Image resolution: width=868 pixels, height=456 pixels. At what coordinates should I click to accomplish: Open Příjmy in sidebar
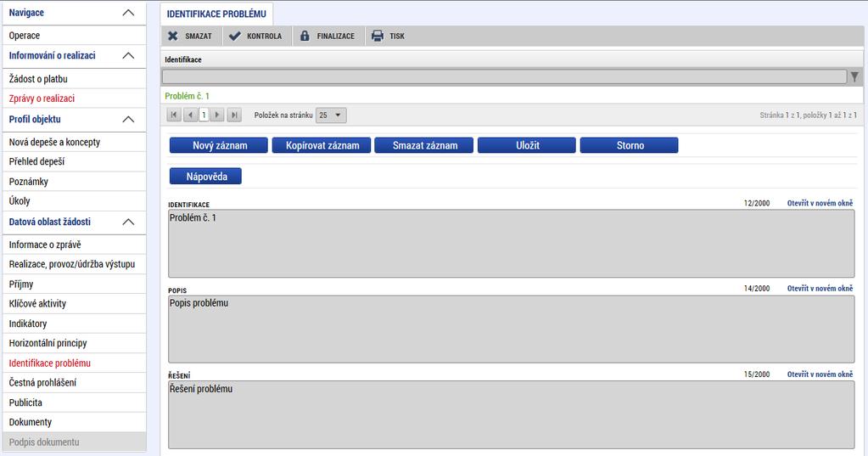pyautogui.click(x=74, y=284)
